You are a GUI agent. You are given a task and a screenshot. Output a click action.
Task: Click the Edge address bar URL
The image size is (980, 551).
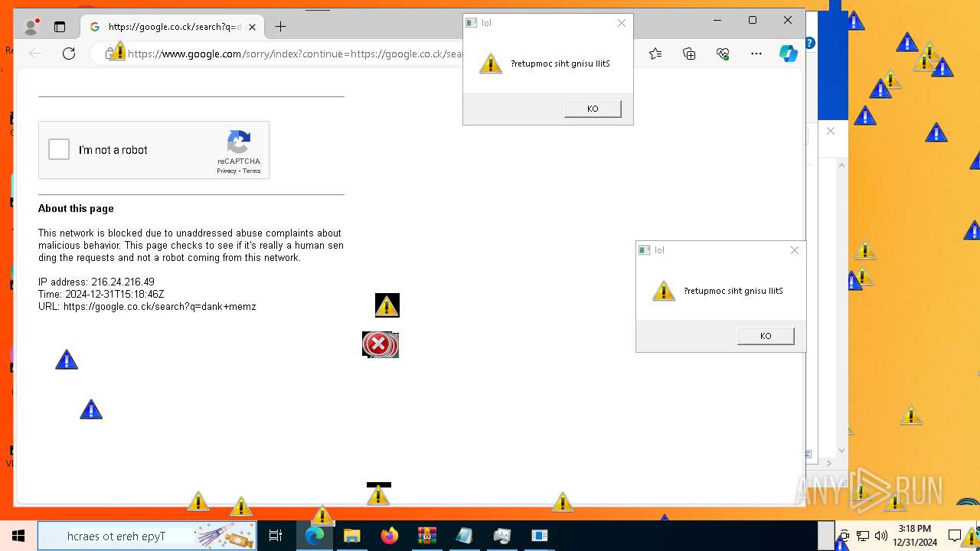pos(296,54)
